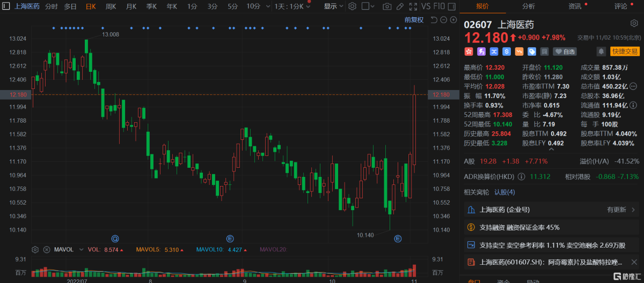Image resolution: width=644 pixels, height=283 pixels.
Task: Open 上海医药(601607.SH) news headline
Action: (552, 263)
